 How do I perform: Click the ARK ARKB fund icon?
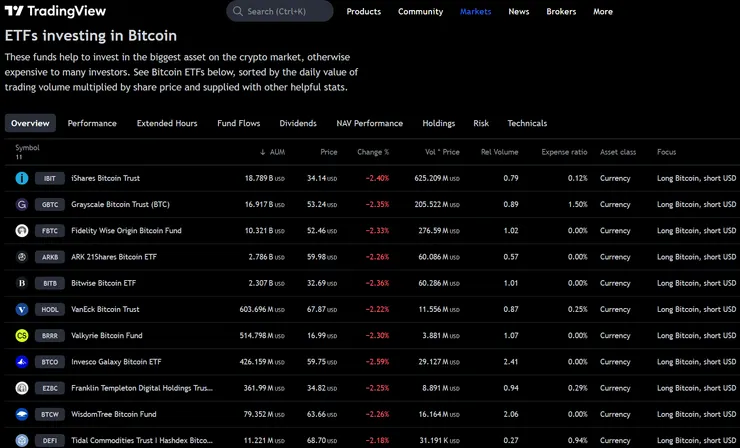pyautogui.click(x=22, y=256)
